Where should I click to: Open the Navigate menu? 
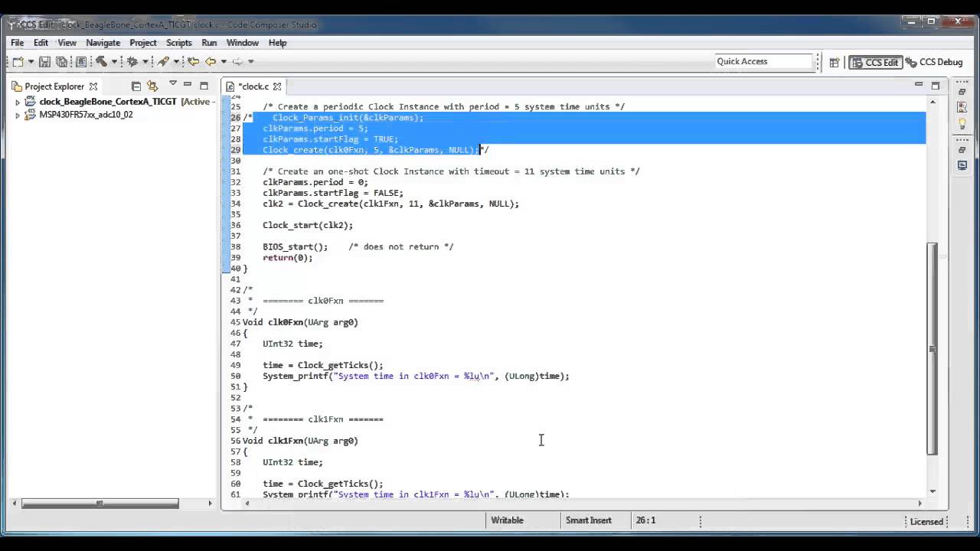pyautogui.click(x=103, y=43)
